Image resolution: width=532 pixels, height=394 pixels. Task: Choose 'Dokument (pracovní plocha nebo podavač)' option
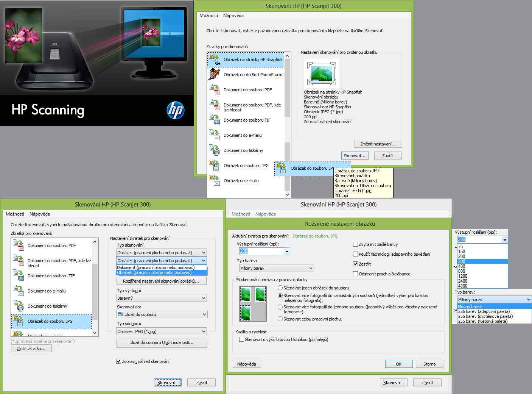click(162, 267)
